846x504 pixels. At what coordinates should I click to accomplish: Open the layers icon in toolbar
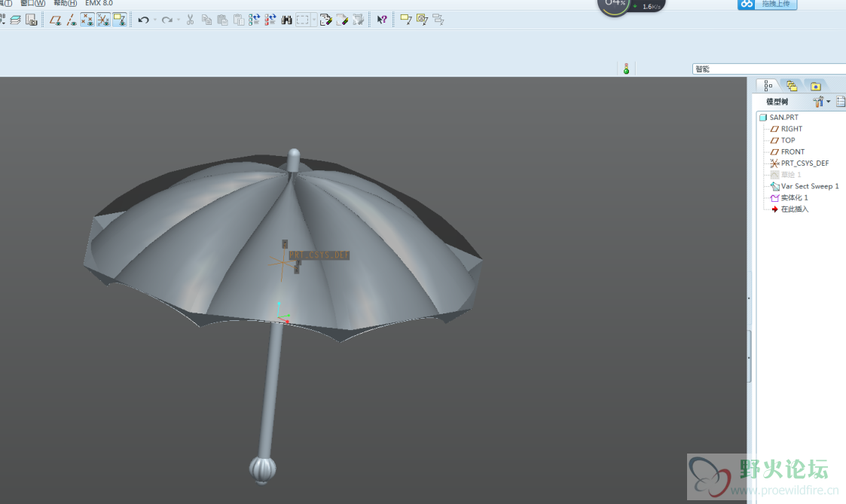pyautogui.click(x=16, y=20)
